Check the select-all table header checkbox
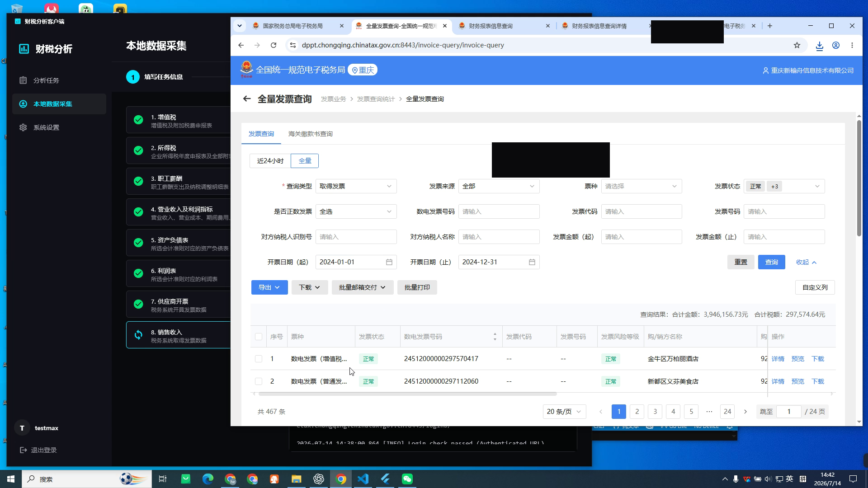The height and width of the screenshot is (488, 868). (259, 337)
